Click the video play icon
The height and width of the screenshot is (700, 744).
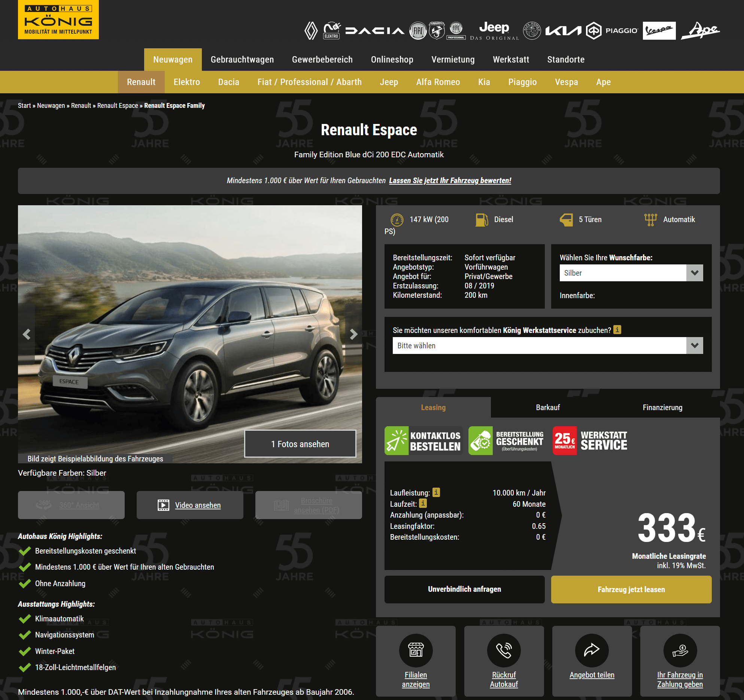tap(164, 505)
